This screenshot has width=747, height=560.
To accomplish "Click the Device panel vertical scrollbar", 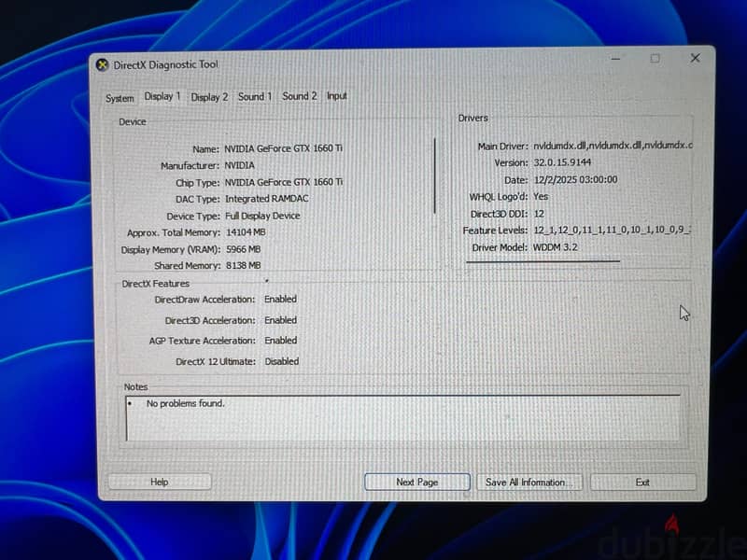I will [x=435, y=175].
